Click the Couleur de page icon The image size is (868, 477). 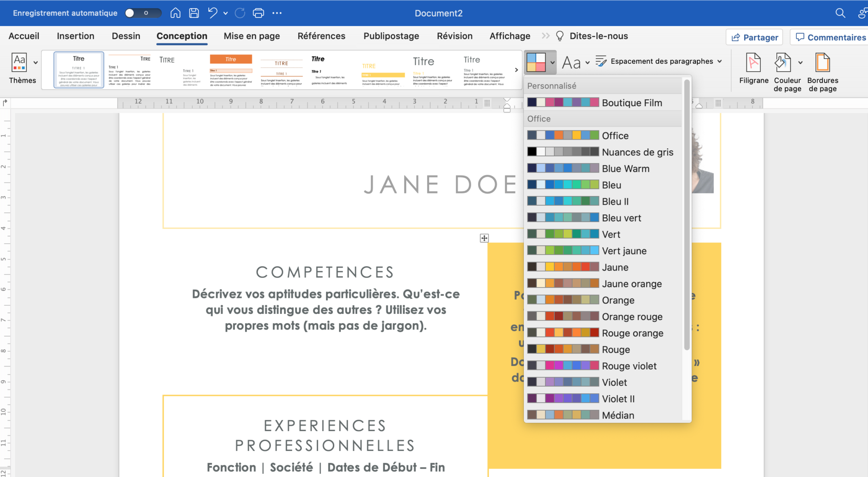coord(783,62)
